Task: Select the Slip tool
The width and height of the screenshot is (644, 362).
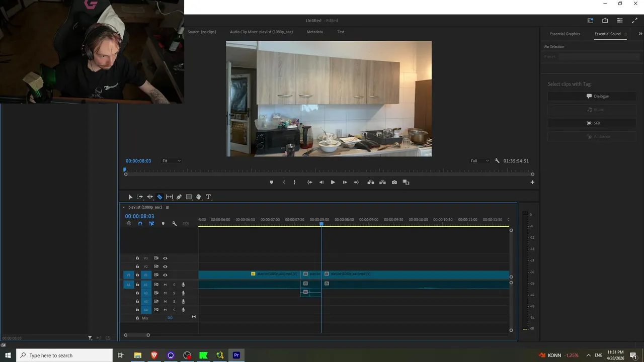Action: point(169,197)
